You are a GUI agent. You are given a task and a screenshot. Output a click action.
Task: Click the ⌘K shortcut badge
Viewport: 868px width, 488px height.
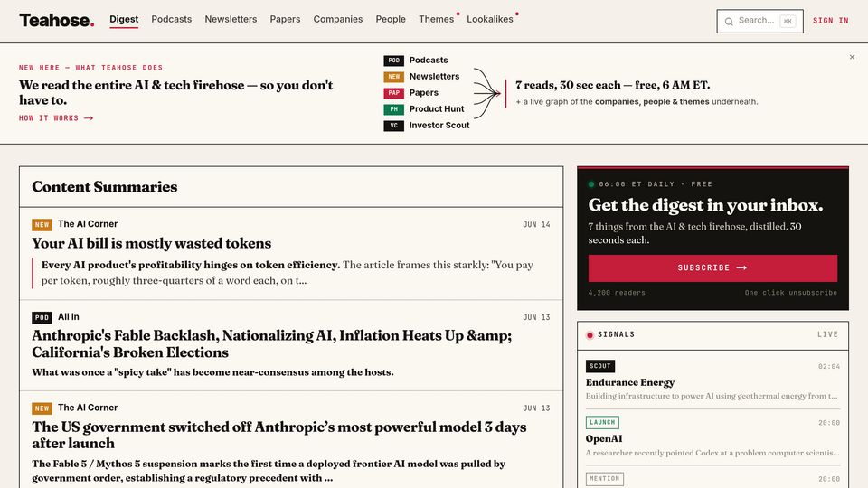pos(788,22)
